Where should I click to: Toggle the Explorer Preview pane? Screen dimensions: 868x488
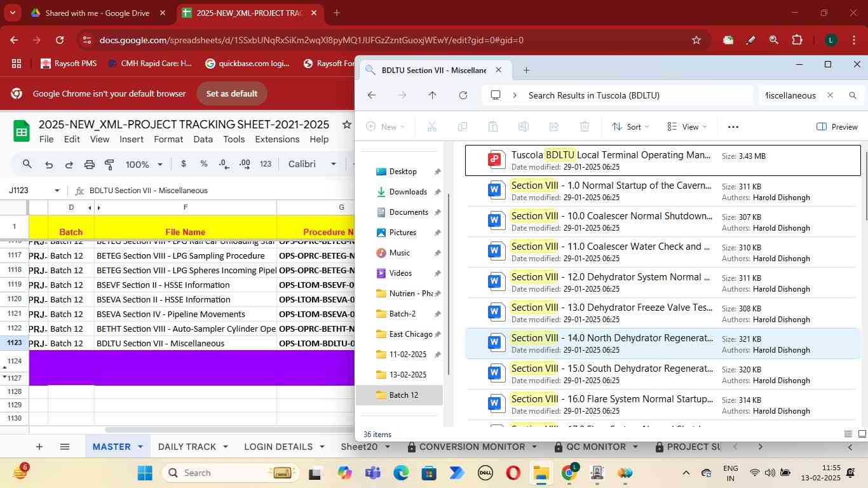point(837,126)
